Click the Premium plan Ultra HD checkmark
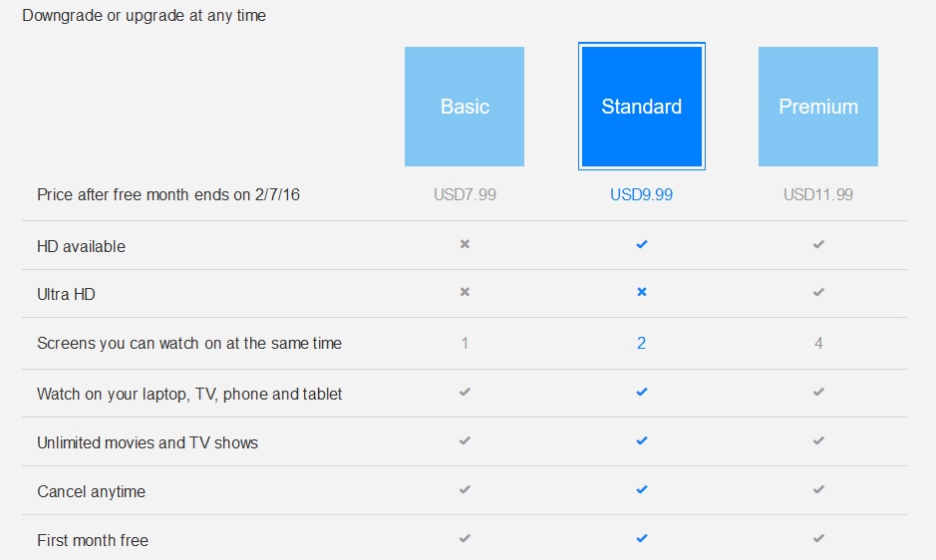The height and width of the screenshot is (560, 936). tap(818, 292)
